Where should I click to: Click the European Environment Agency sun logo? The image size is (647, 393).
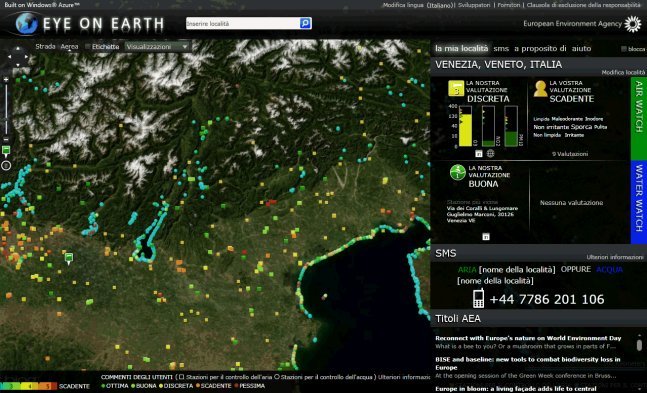633,24
